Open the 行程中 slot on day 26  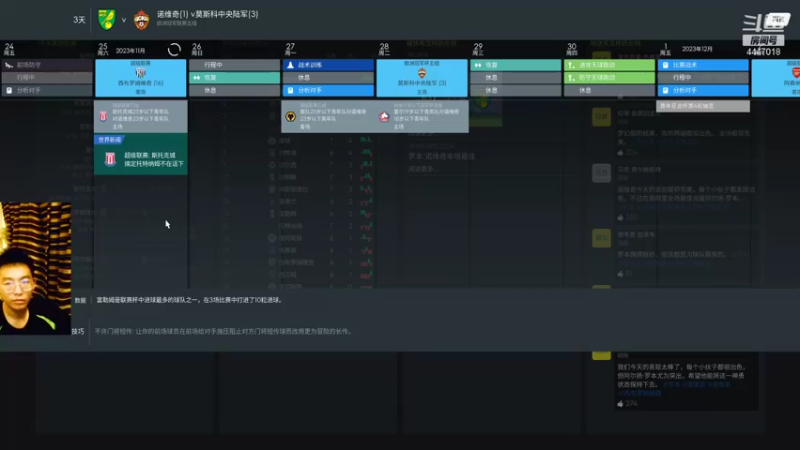235,65
